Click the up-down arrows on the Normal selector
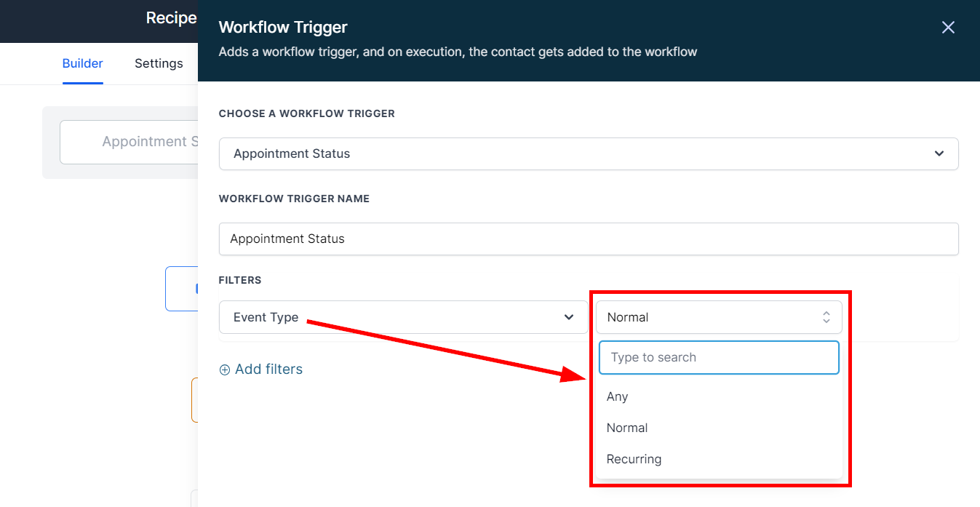The image size is (980, 507). click(826, 317)
